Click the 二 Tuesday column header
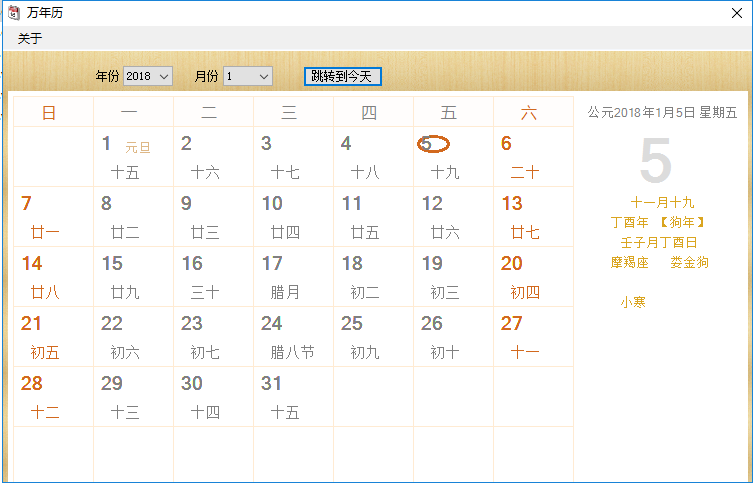Image resolution: width=755 pixels, height=485 pixels. (x=213, y=112)
